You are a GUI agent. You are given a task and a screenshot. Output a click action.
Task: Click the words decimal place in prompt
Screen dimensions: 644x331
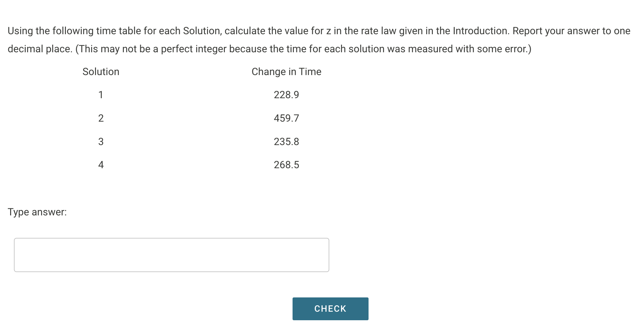point(40,49)
